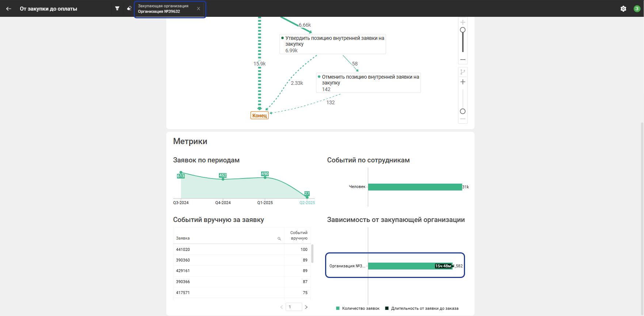Click the back arrow in the header
This screenshot has width=644, height=316.
(x=9, y=8)
